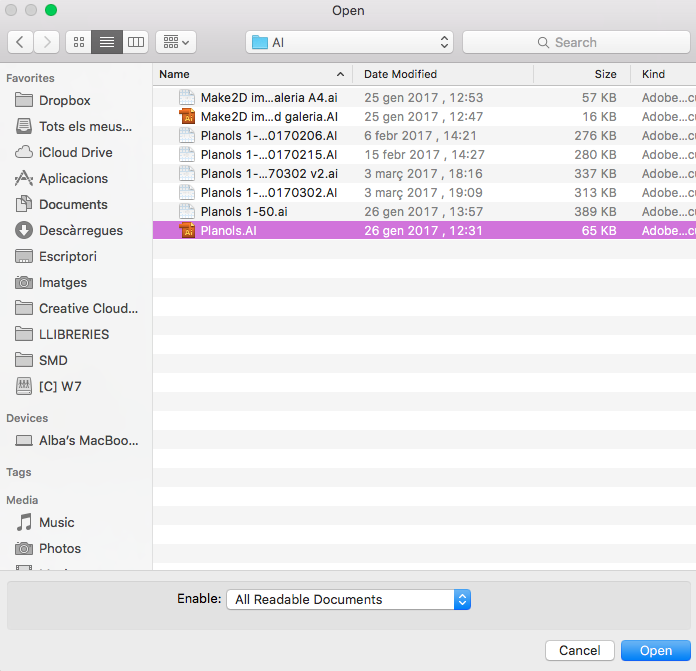The height and width of the screenshot is (671, 696).
Task: Click date 3 març 2017 , 19:09
Action: coord(423,193)
